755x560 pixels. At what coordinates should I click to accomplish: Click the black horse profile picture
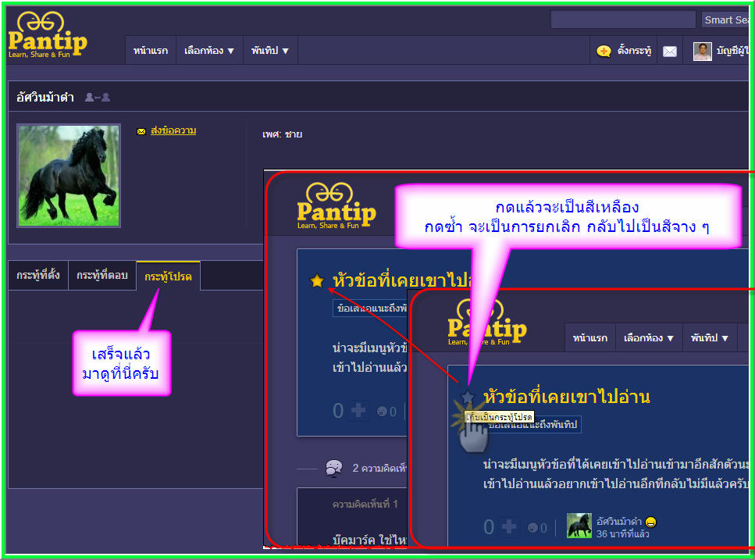[x=69, y=176]
